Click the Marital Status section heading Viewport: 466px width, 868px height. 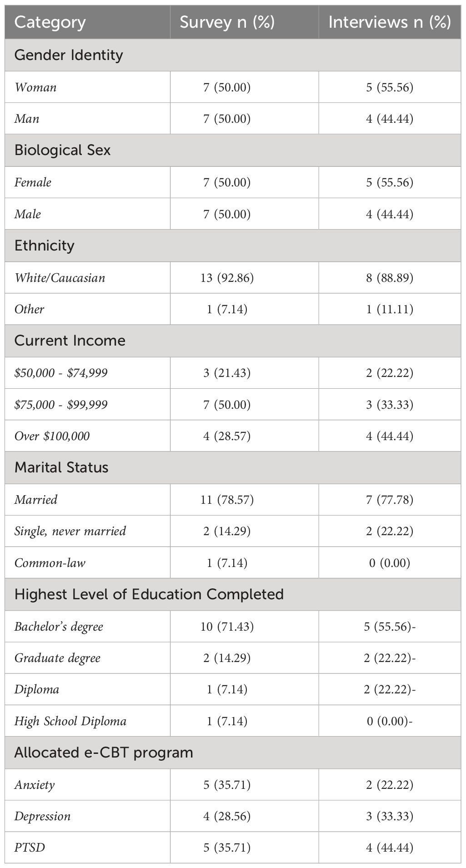click(61, 467)
